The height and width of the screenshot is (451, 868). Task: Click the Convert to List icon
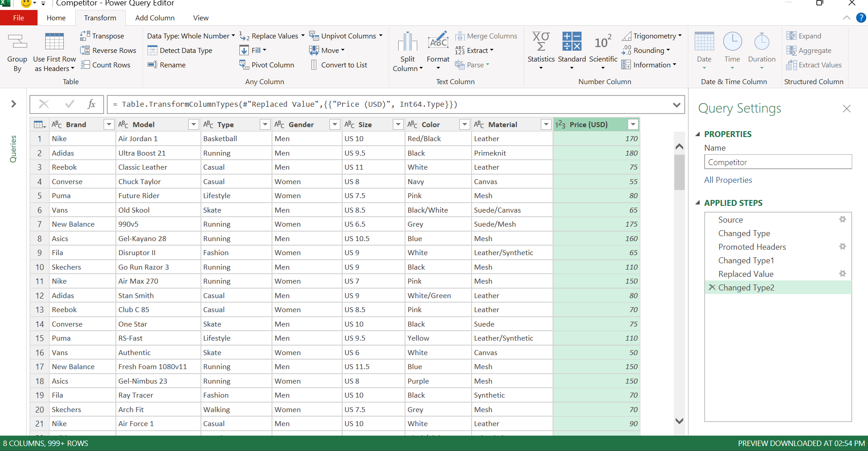(x=314, y=65)
